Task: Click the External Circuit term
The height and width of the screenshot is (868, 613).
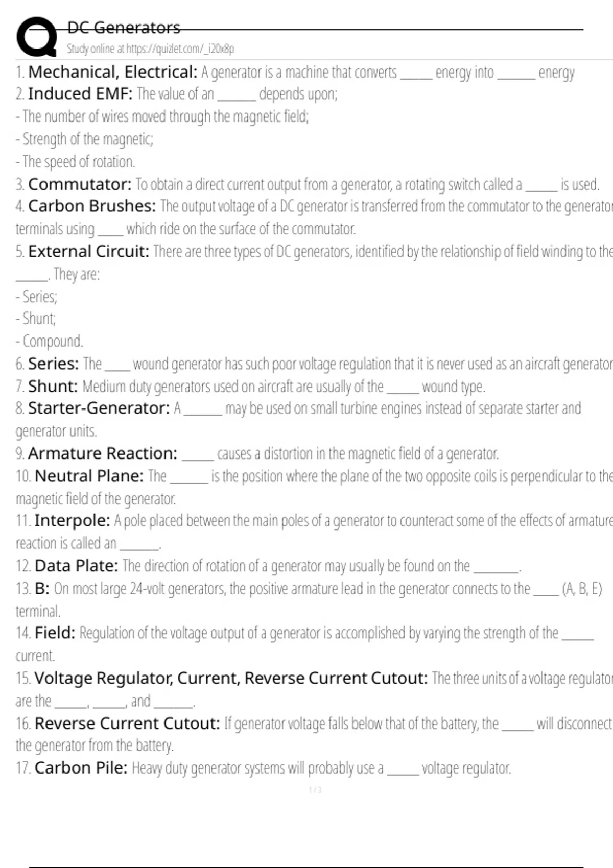Action: (x=89, y=251)
